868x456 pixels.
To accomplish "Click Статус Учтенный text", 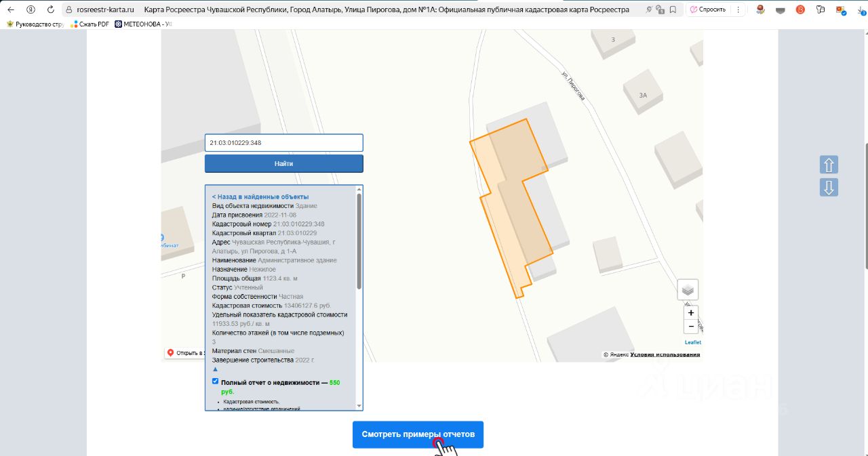I will pos(237,287).
